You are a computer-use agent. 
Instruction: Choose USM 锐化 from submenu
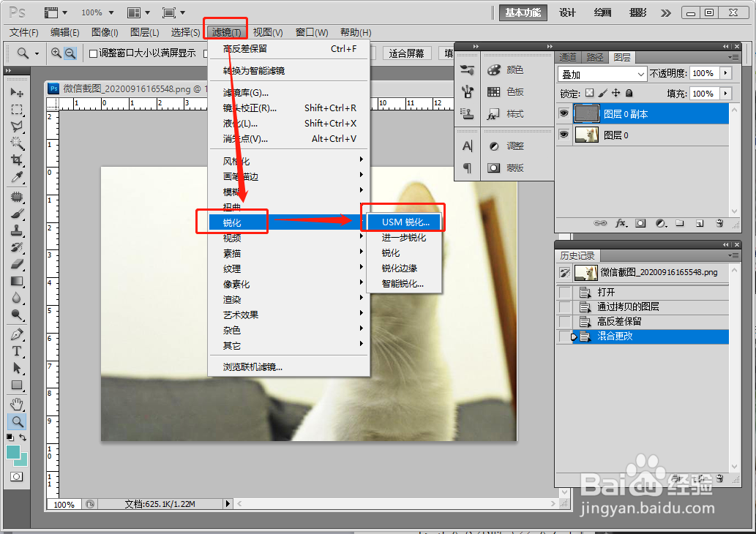tap(405, 222)
